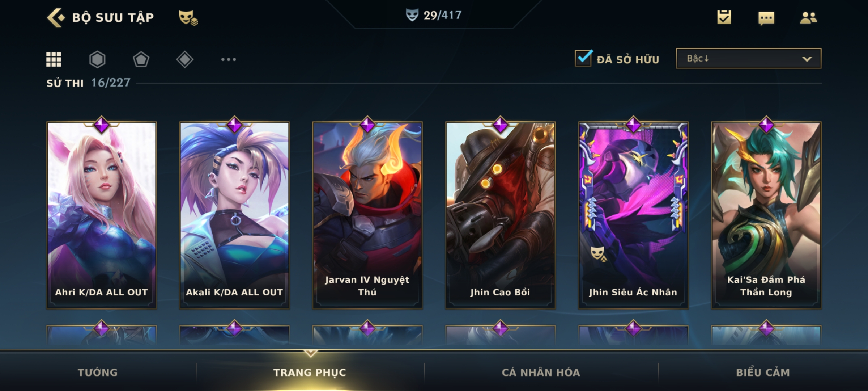Open the Jhin Siêu Ác Nhân skin card
This screenshot has width=868, height=391.
tap(633, 215)
